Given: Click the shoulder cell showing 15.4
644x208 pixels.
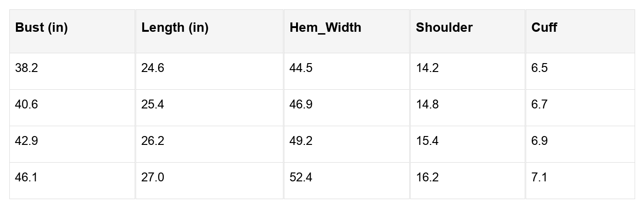Looking at the screenshot, I should (427, 141).
